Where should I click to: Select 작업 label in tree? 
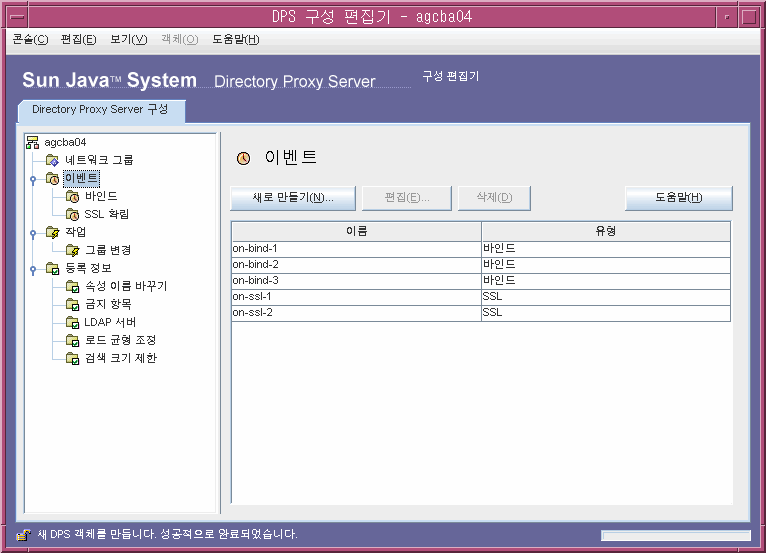[x=76, y=232]
